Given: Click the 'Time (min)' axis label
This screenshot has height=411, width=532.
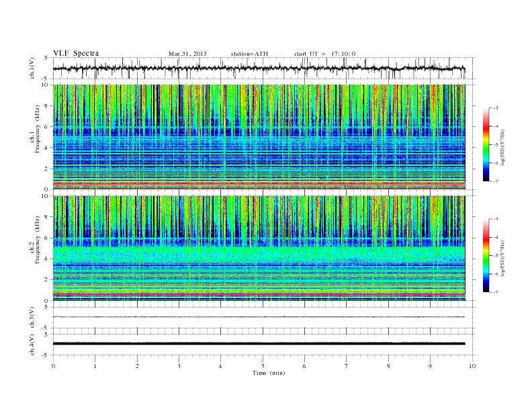Looking at the screenshot, I should coord(269,373).
